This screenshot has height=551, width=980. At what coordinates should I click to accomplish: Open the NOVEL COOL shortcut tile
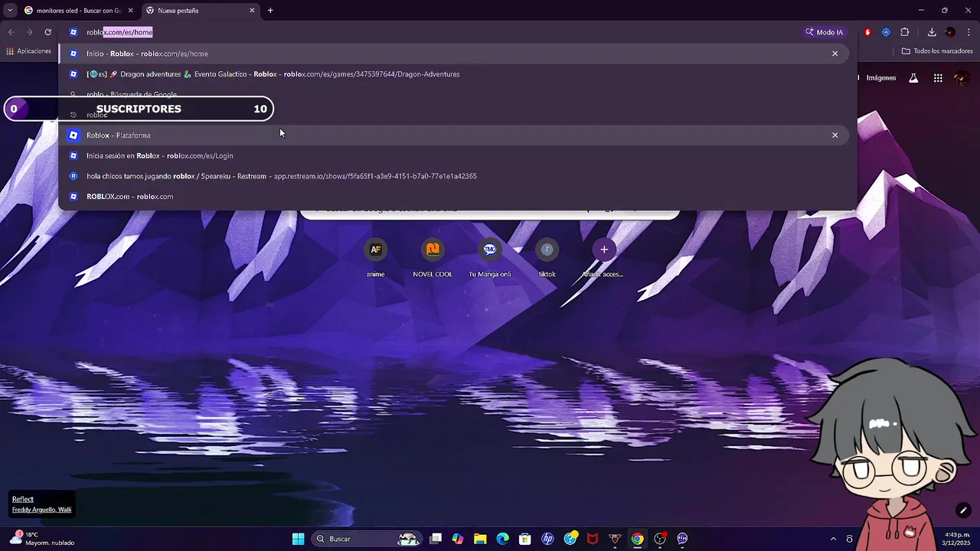tap(433, 258)
